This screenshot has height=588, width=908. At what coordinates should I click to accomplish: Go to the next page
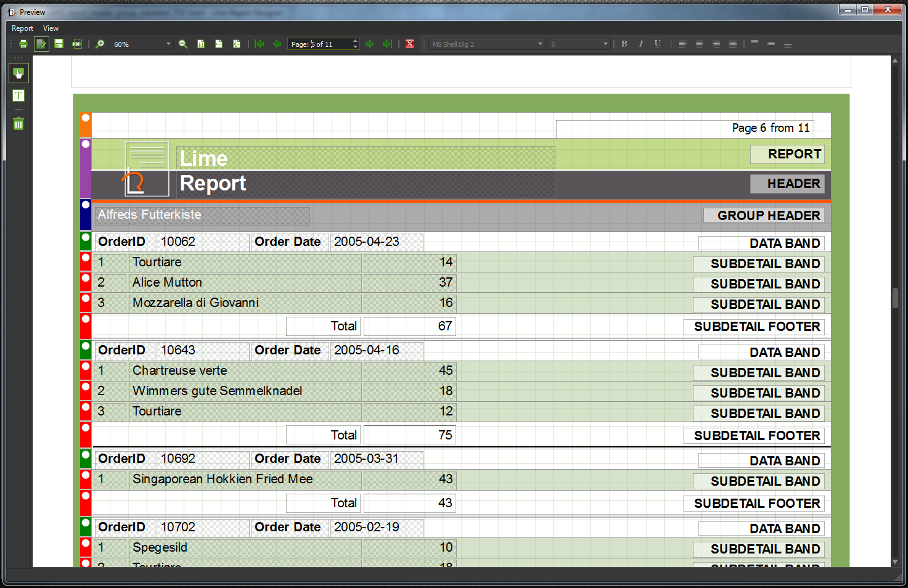coord(370,44)
